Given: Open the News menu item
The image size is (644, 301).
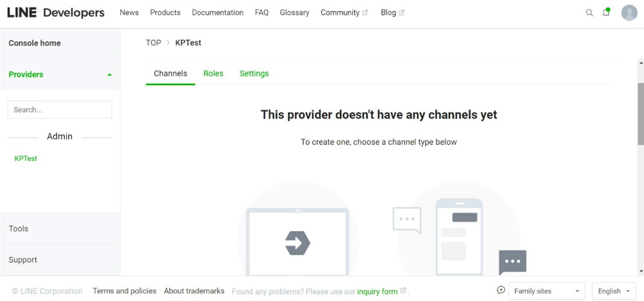Looking at the screenshot, I should [x=129, y=13].
